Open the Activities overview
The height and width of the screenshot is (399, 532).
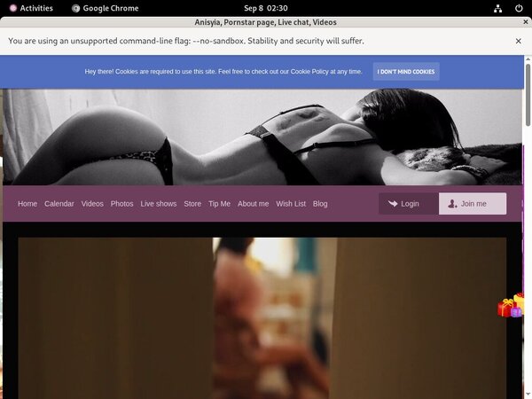(31, 8)
